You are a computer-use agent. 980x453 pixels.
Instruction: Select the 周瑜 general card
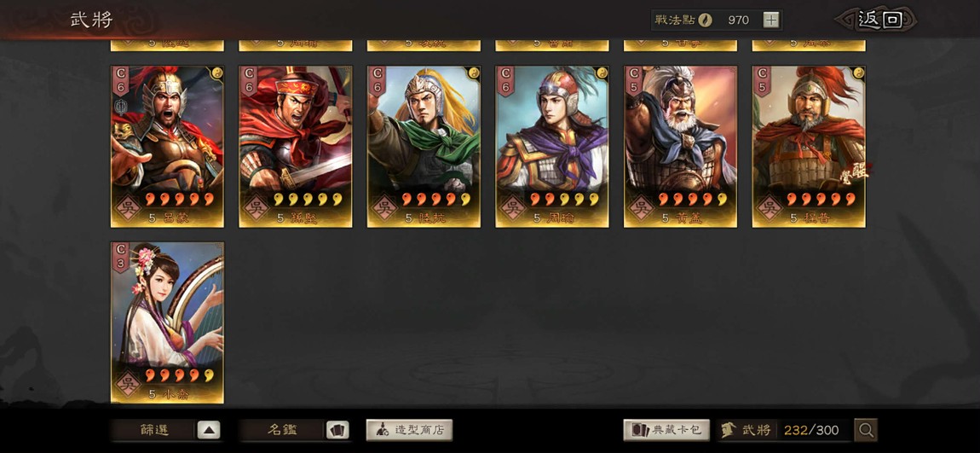coord(552,147)
